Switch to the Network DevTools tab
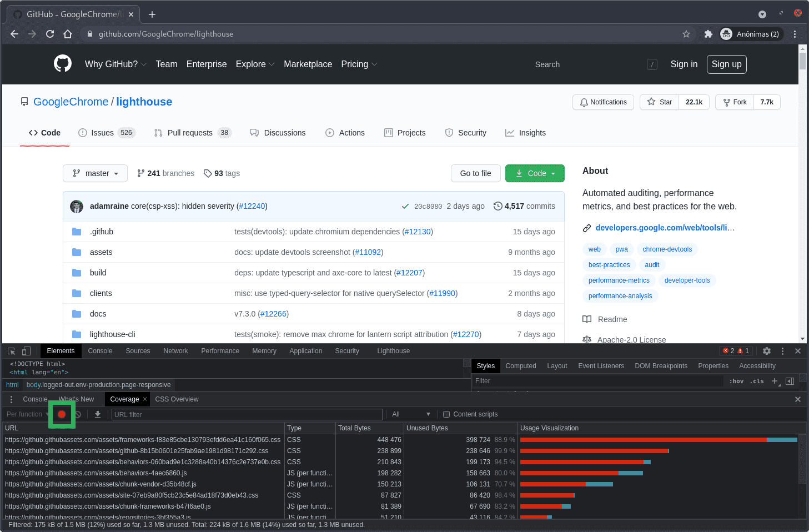The image size is (809, 532). tap(175, 351)
